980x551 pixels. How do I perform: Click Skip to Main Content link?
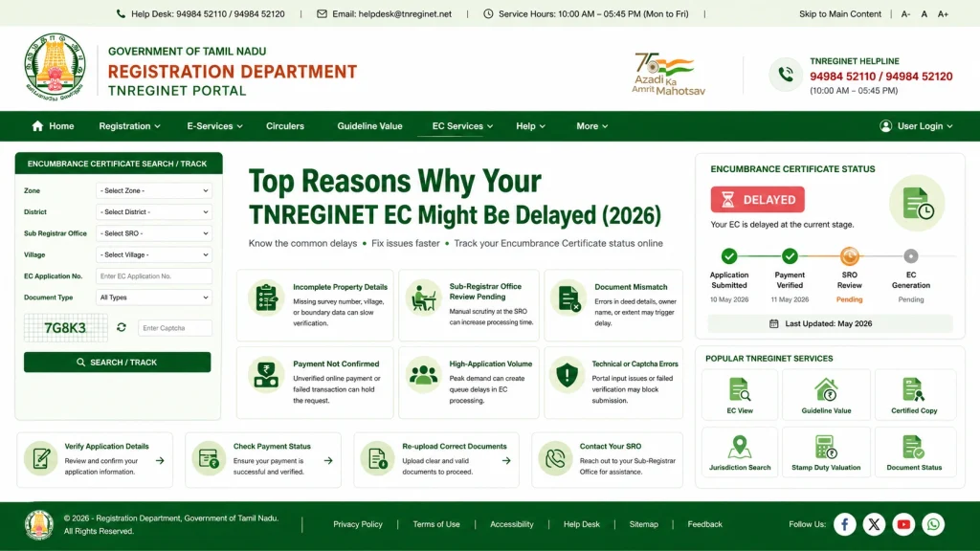(840, 13)
